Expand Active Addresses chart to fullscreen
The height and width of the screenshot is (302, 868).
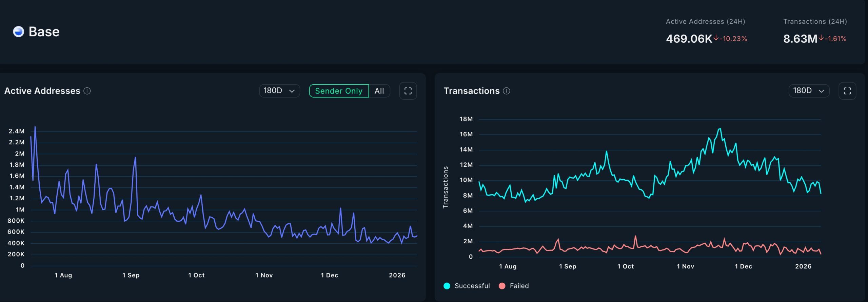[x=408, y=91]
